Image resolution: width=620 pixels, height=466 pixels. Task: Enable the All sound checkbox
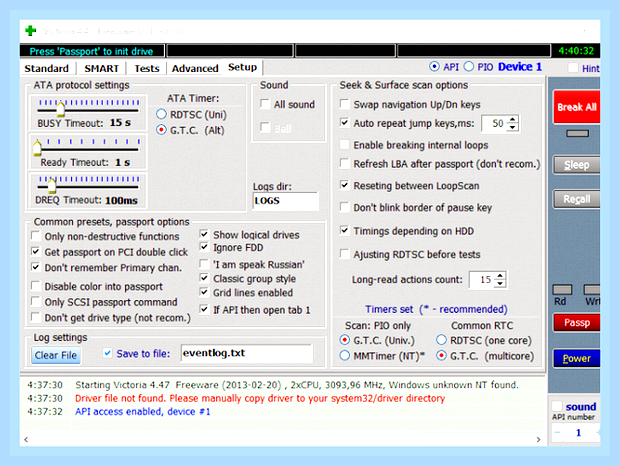tap(265, 104)
